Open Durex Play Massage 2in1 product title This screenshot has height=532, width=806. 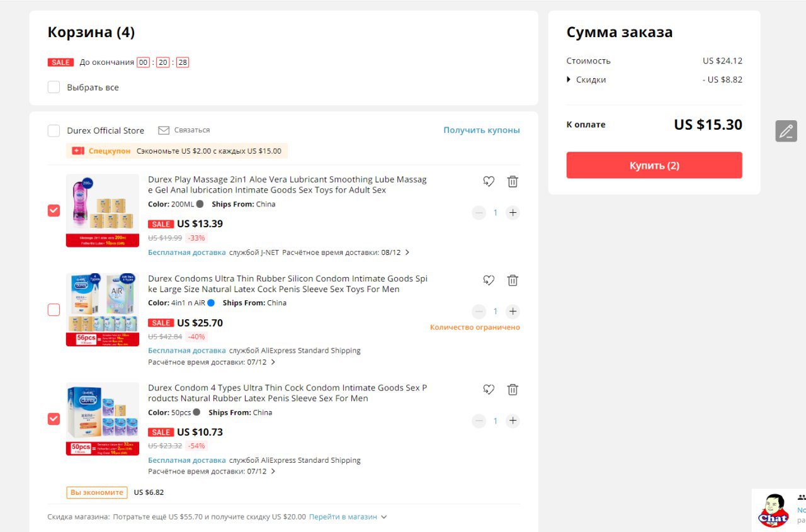click(288, 184)
